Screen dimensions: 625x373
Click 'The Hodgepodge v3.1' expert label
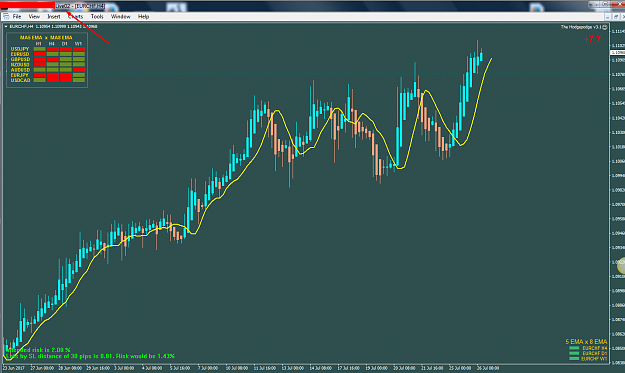[581, 27]
